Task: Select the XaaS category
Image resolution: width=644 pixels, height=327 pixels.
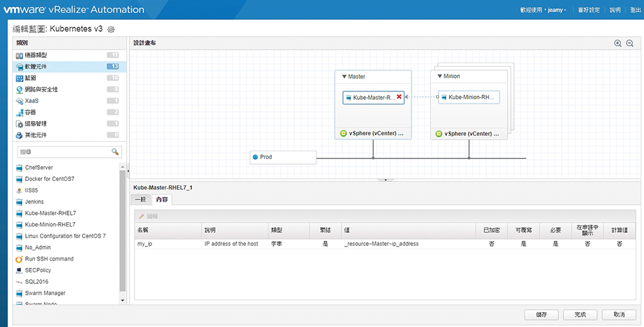Action: [70, 101]
